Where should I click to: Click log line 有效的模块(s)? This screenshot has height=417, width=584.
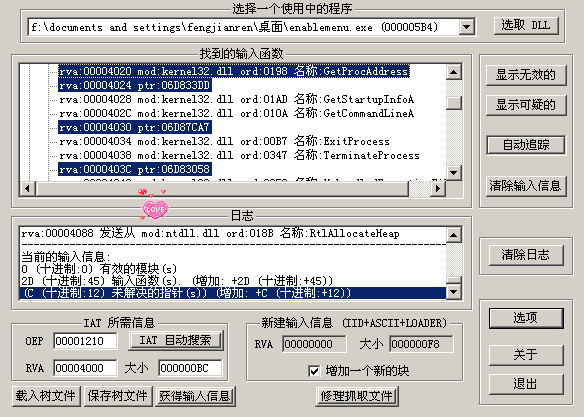99,269
